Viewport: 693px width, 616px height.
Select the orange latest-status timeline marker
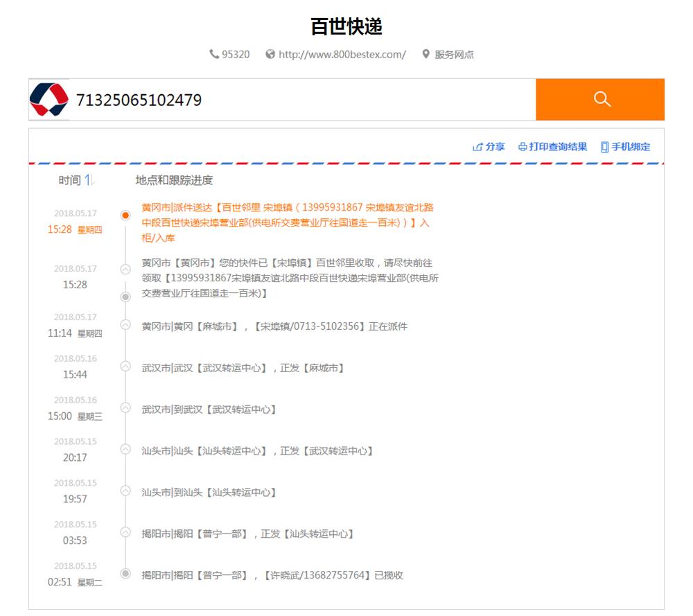(x=125, y=215)
